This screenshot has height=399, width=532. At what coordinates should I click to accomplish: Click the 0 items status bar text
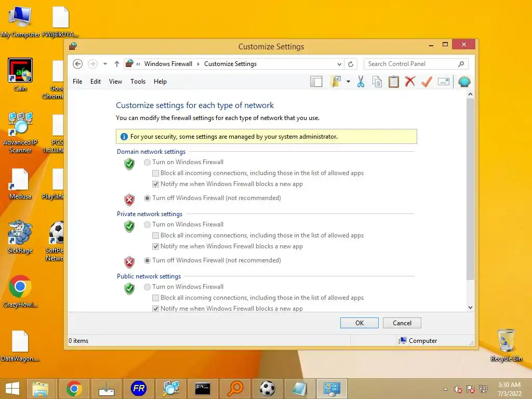click(x=78, y=341)
